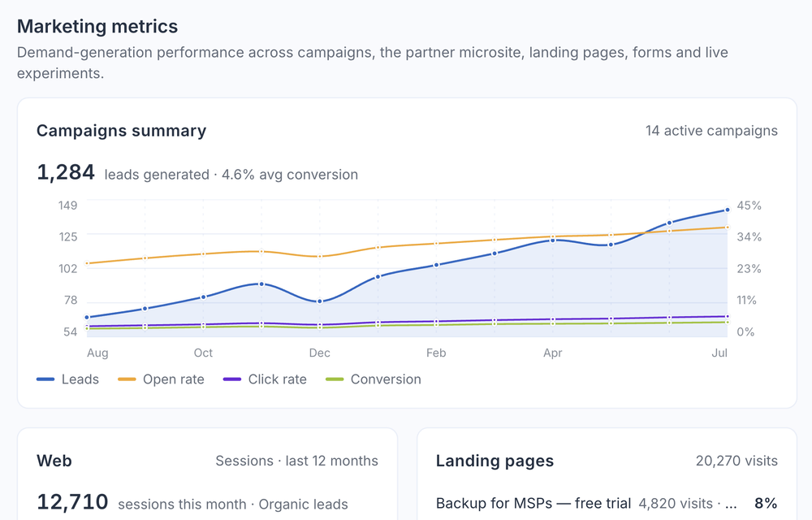The width and height of the screenshot is (812, 520).
Task: Click the "Apr" month axis label
Action: click(552, 353)
